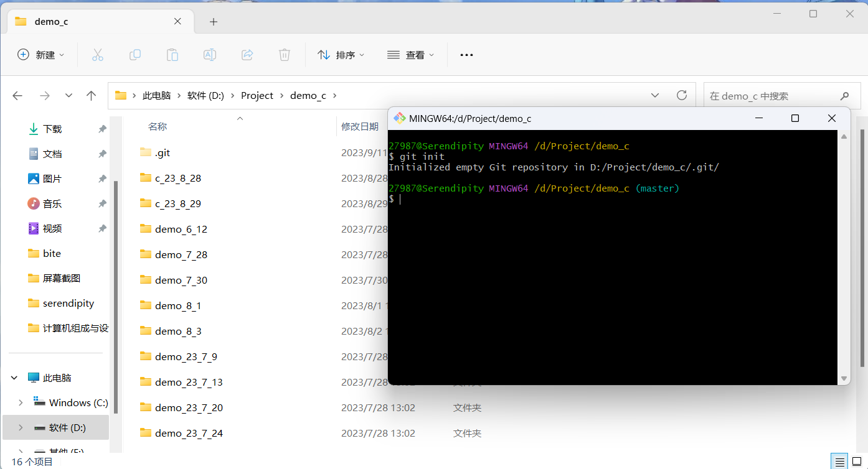This screenshot has width=868, height=469.
Task: Click the Copy icon in toolbar
Action: (135, 55)
